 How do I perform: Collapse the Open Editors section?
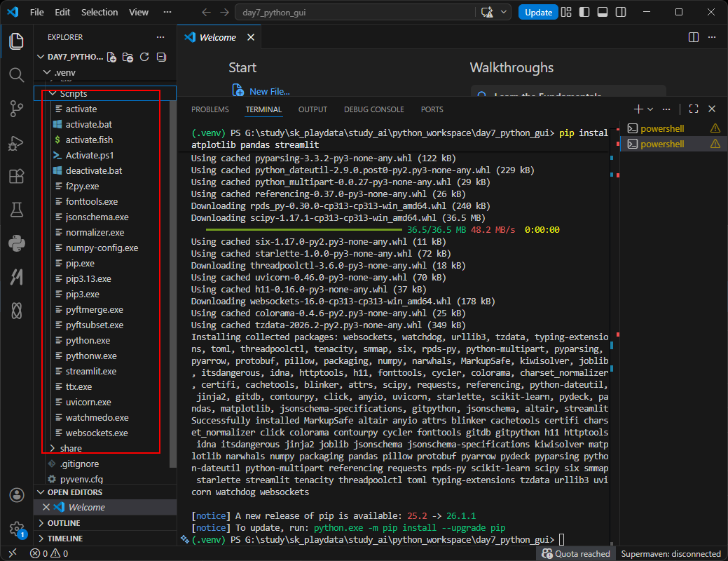tap(105, 492)
